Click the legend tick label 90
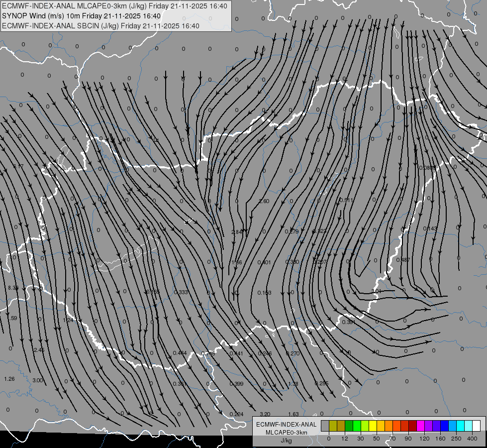The width and height of the screenshot is (487, 448). point(408,439)
